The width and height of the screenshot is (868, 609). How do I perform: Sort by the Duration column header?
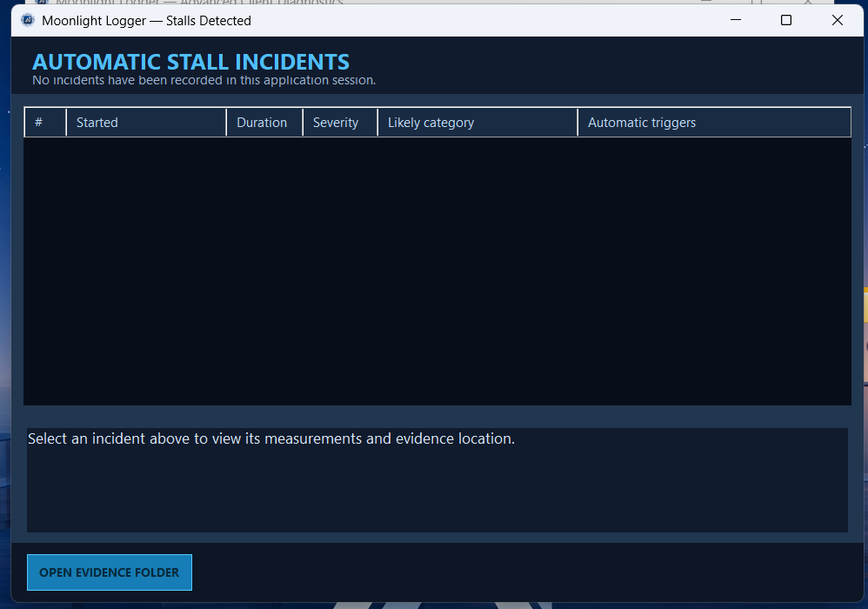(x=264, y=123)
